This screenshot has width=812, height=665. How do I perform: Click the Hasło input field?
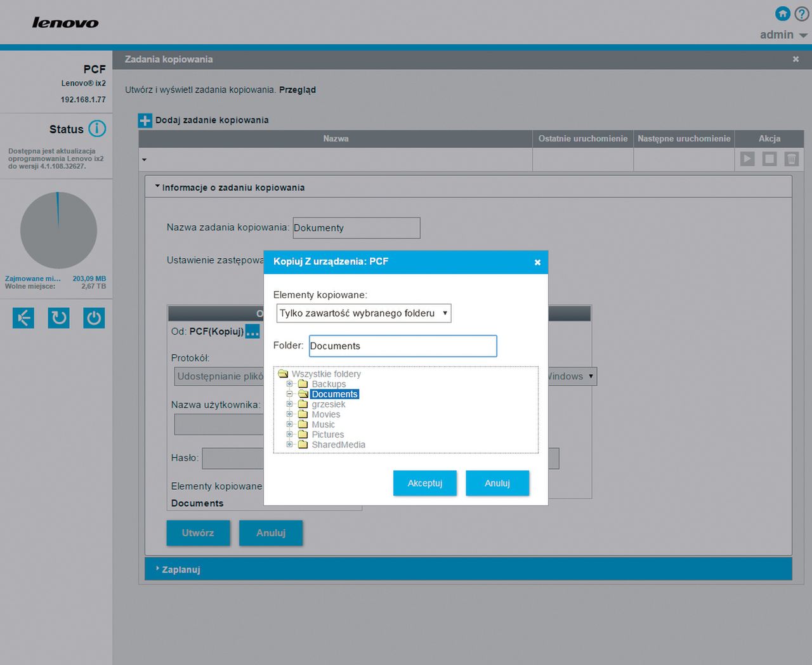tap(233, 458)
